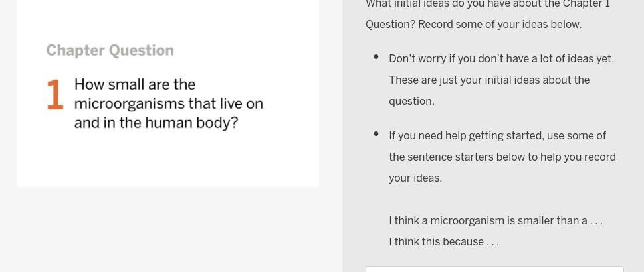The width and height of the screenshot is (644, 272).
Task: Click the 'Don't worry if you don't' line
Action: point(501,59)
